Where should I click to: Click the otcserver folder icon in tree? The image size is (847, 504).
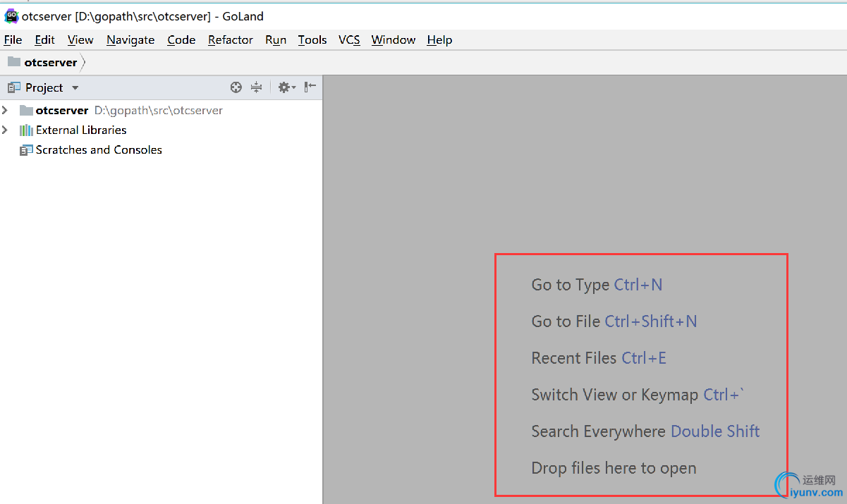[26, 111]
